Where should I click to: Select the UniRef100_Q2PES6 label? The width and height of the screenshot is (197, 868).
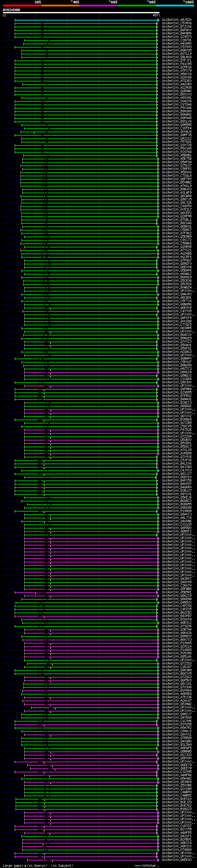177,67
